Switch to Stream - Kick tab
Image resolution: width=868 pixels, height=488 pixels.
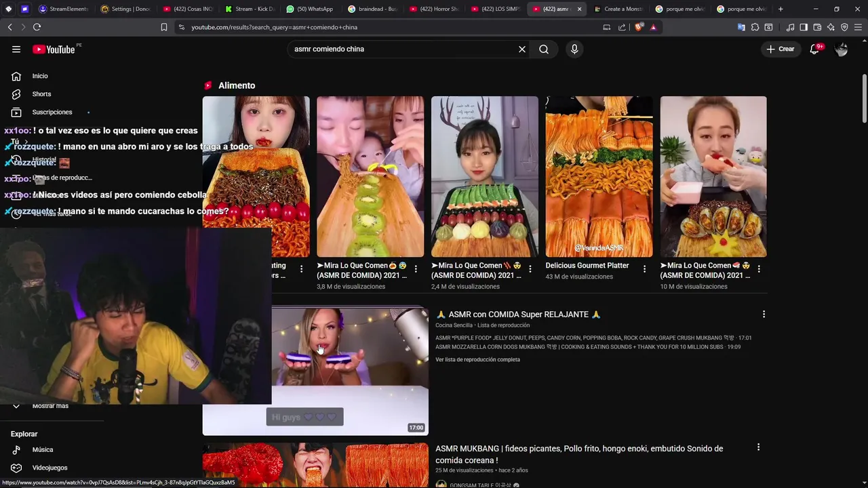pos(250,9)
